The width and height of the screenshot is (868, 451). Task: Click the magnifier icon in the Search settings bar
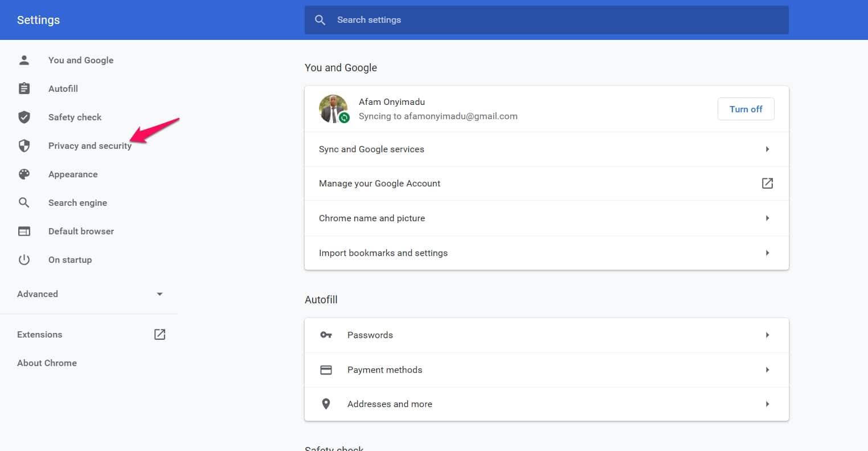pos(320,20)
